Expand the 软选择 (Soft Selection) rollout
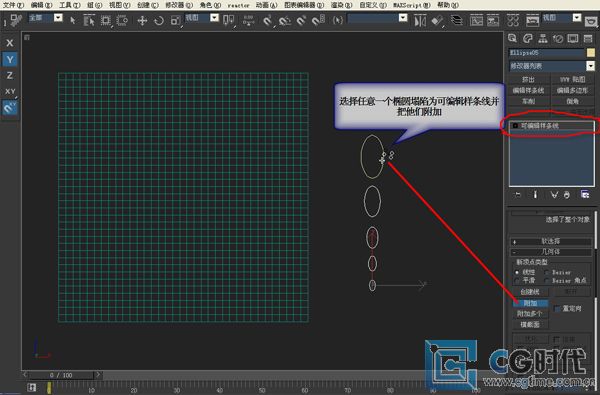Screen dimensions: 600x395 tap(551, 242)
